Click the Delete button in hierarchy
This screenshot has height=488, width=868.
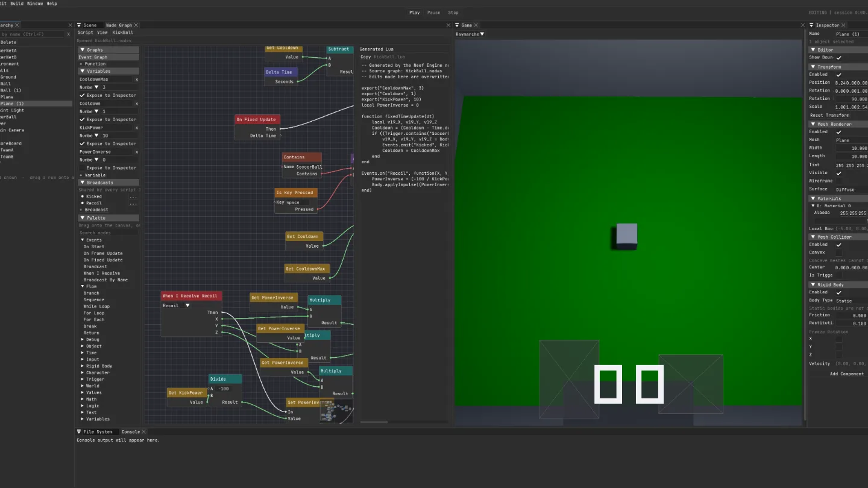click(8, 42)
